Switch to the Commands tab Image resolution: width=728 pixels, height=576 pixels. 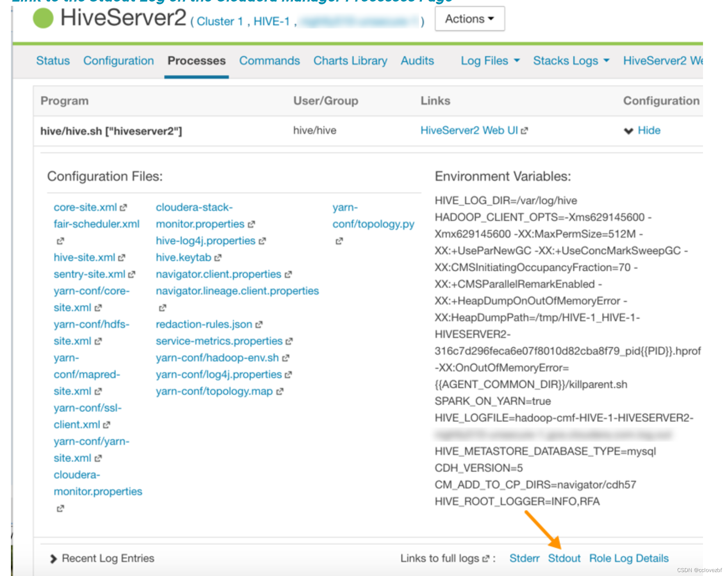click(269, 60)
